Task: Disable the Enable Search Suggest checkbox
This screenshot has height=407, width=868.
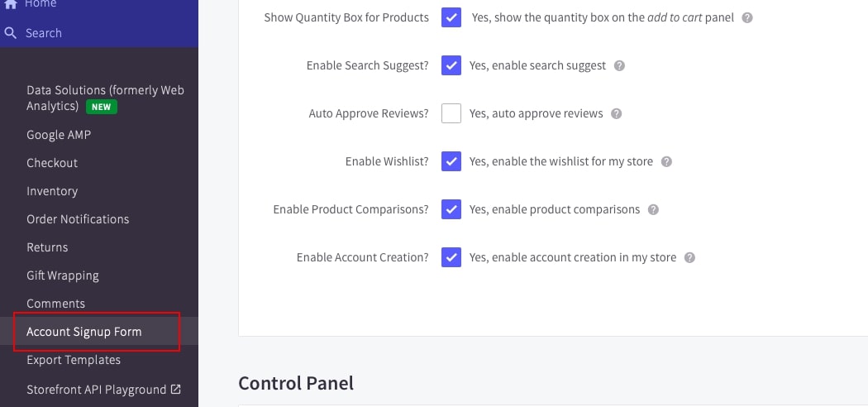Action: point(451,65)
